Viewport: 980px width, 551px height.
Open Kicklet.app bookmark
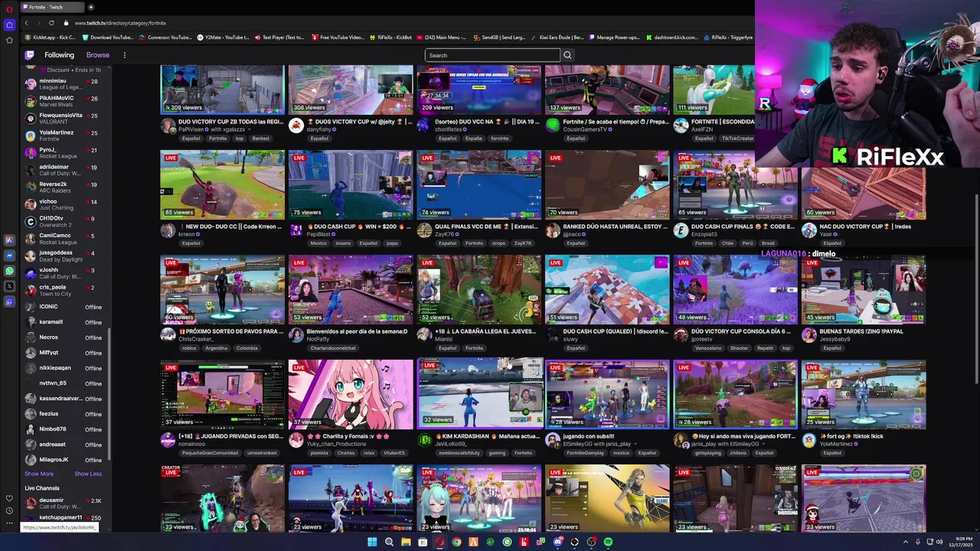pos(50,37)
